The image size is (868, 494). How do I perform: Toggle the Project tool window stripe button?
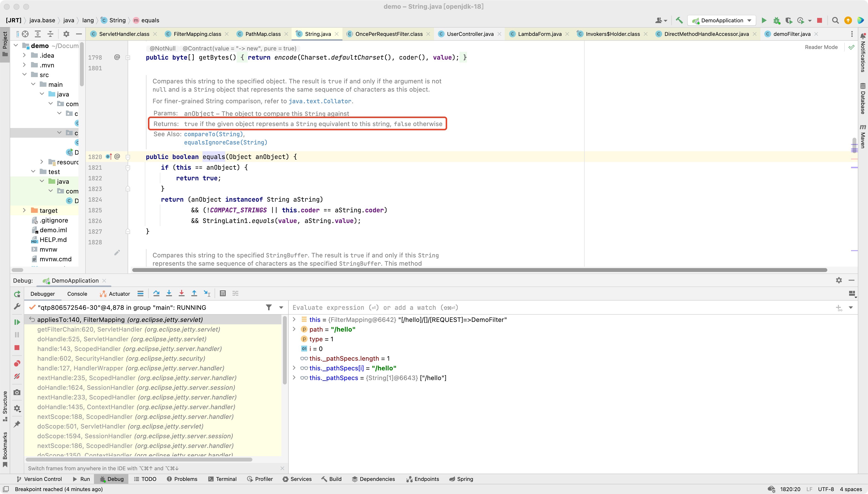pos(5,45)
